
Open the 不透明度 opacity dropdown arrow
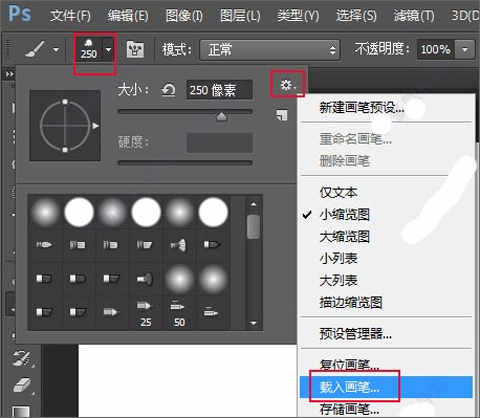click(465, 50)
